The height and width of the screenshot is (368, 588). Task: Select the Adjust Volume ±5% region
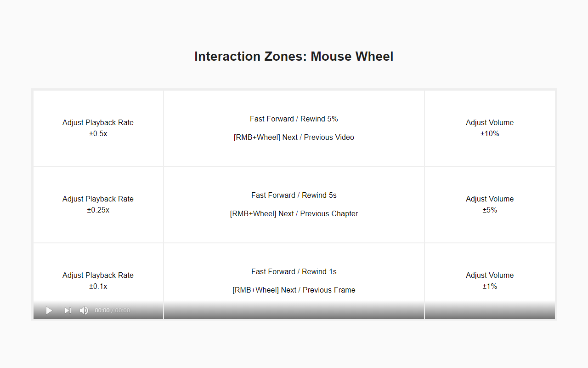coord(490,204)
